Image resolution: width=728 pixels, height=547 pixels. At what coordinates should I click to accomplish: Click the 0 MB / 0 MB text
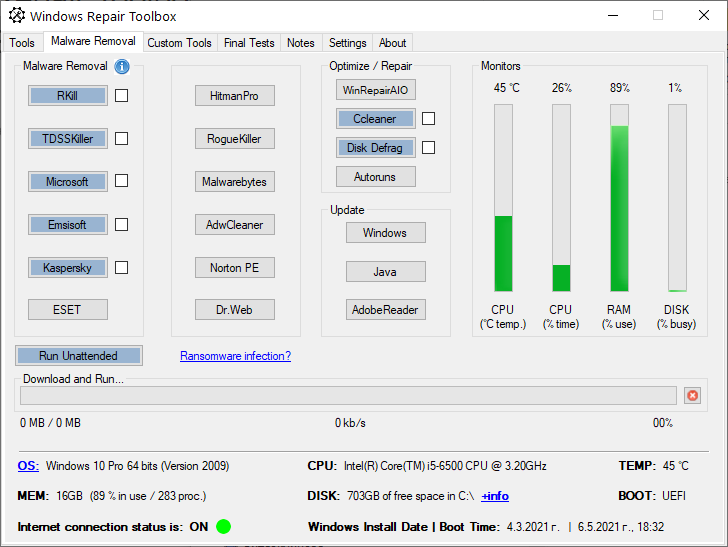(50, 423)
